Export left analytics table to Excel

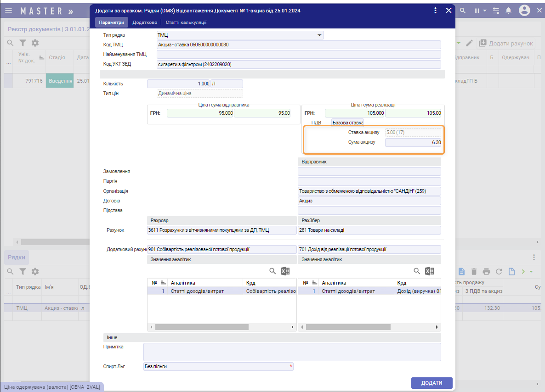[x=285, y=271]
